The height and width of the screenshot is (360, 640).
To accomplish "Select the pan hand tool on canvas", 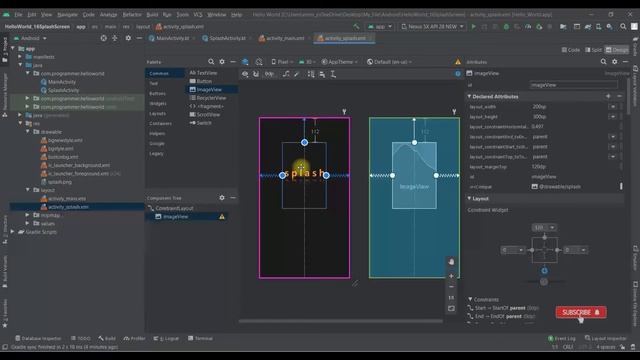I will pos(451,262).
